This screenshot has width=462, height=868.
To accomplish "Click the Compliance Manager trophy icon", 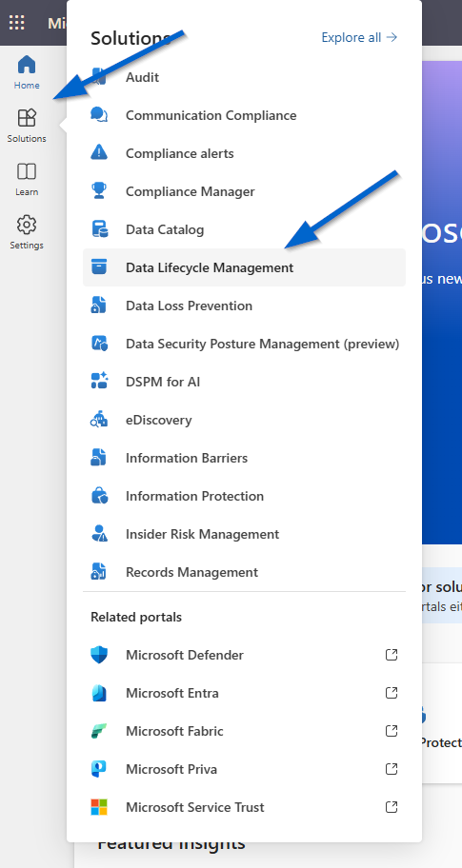I will pos(99,191).
